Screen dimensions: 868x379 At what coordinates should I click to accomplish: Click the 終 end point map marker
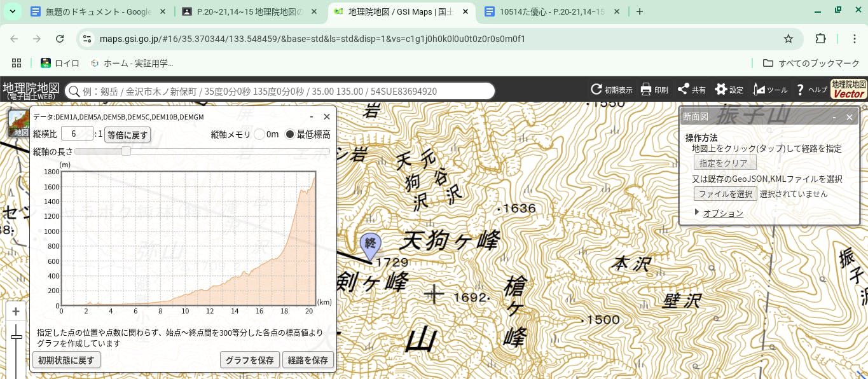click(369, 244)
